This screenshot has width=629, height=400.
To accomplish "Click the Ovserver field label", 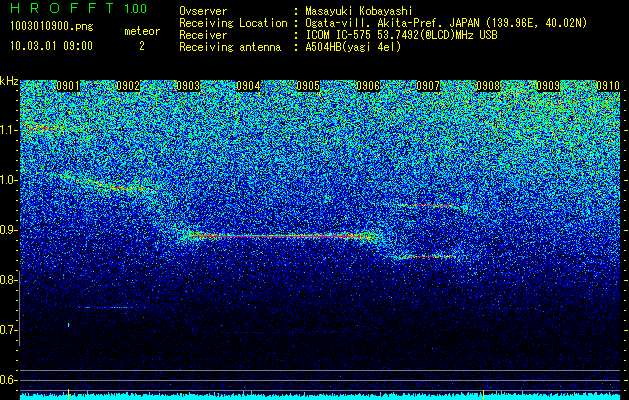I will click(203, 11).
